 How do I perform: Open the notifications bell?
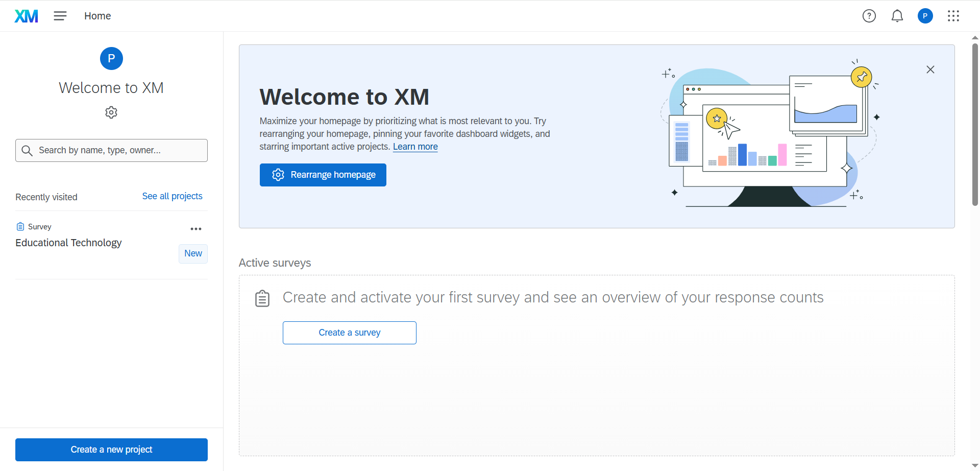897,16
